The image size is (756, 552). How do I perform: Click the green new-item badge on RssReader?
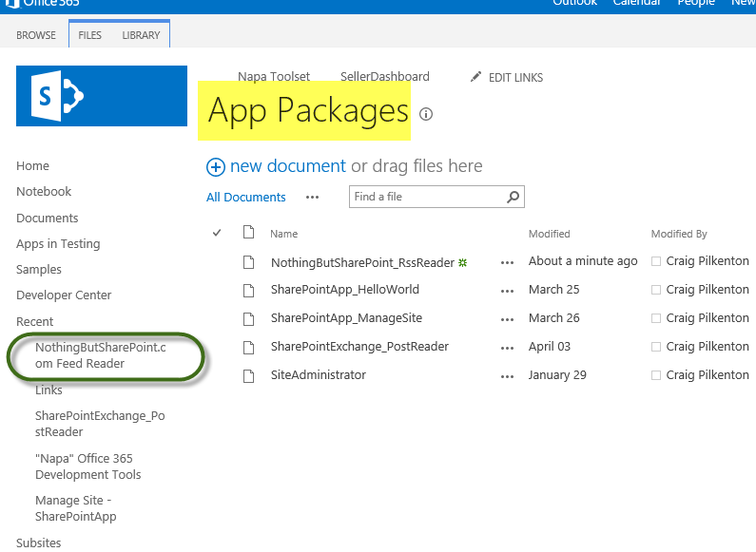[x=463, y=262]
